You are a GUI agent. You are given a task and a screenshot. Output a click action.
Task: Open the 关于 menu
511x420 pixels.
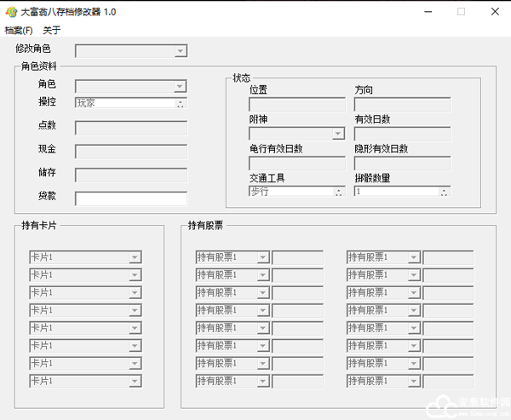[x=52, y=30]
